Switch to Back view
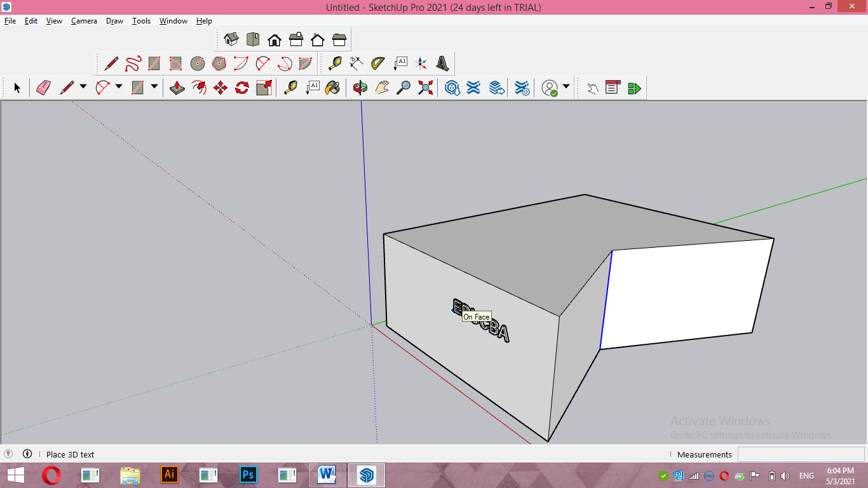This screenshot has height=488, width=868. (x=318, y=40)
